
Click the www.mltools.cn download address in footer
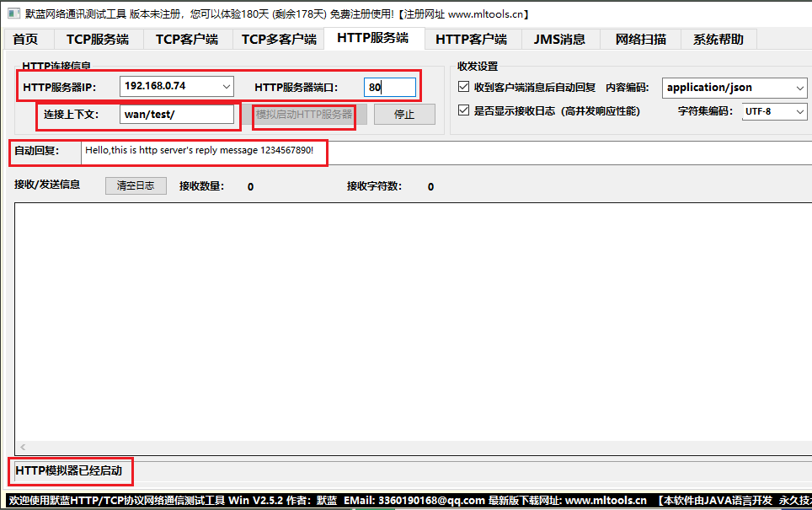coord(606,501)
